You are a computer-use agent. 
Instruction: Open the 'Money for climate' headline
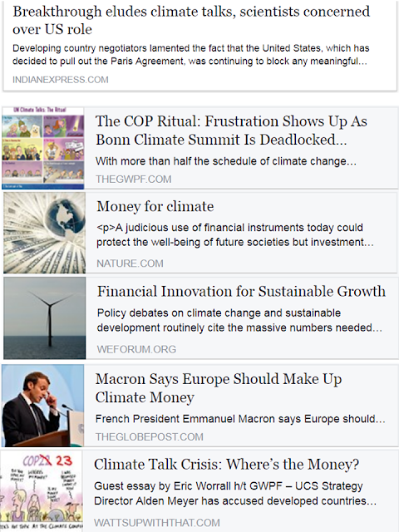pos(155,206)
